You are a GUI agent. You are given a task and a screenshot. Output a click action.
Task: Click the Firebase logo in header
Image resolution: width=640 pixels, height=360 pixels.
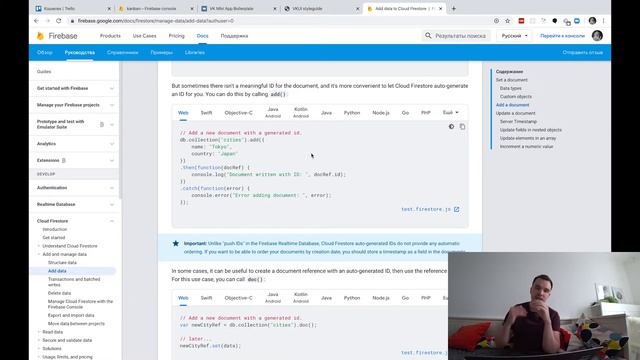(57, 36)
